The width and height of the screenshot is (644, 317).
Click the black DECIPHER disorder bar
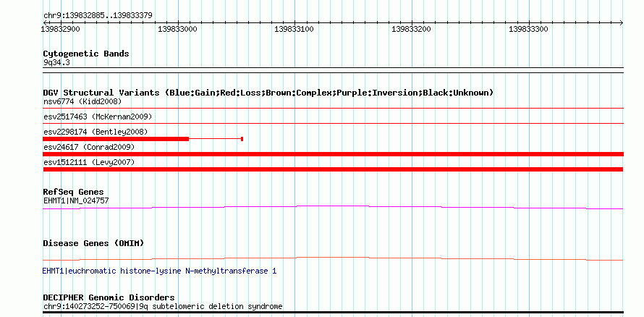[x=333, y=313]
